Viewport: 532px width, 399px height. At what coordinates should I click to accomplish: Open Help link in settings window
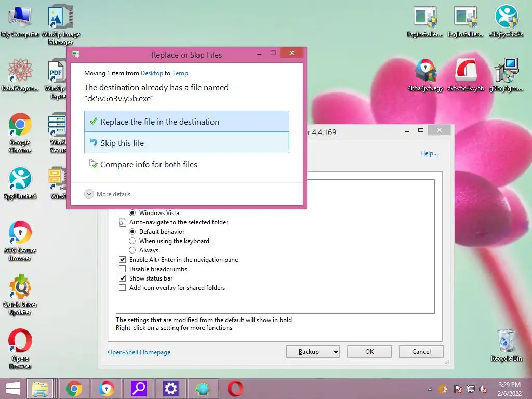[x=429, y=153]
